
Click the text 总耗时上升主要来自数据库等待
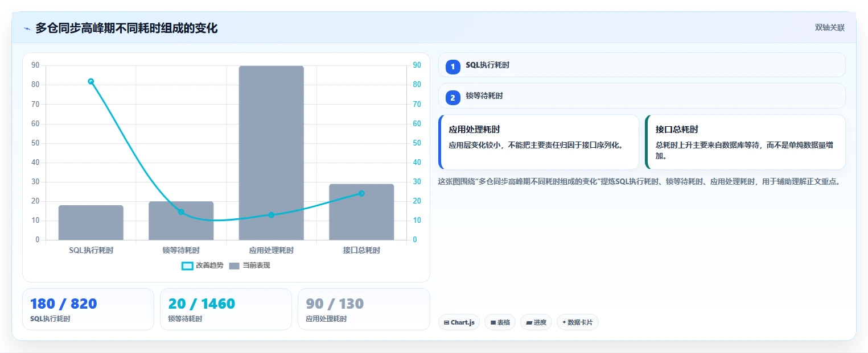744,150
